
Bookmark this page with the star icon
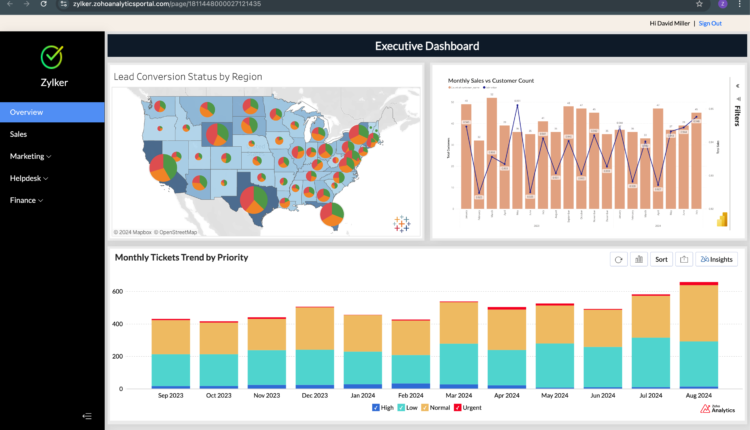click(x=699, y=4)
